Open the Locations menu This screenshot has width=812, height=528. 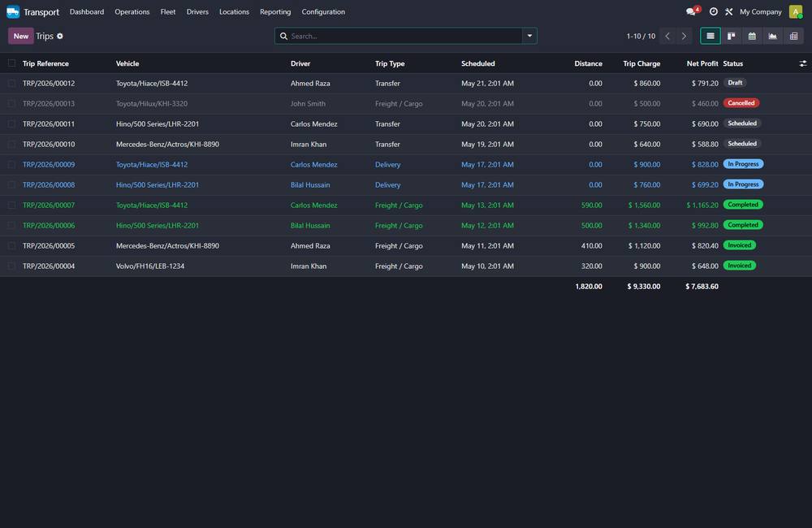234,11
